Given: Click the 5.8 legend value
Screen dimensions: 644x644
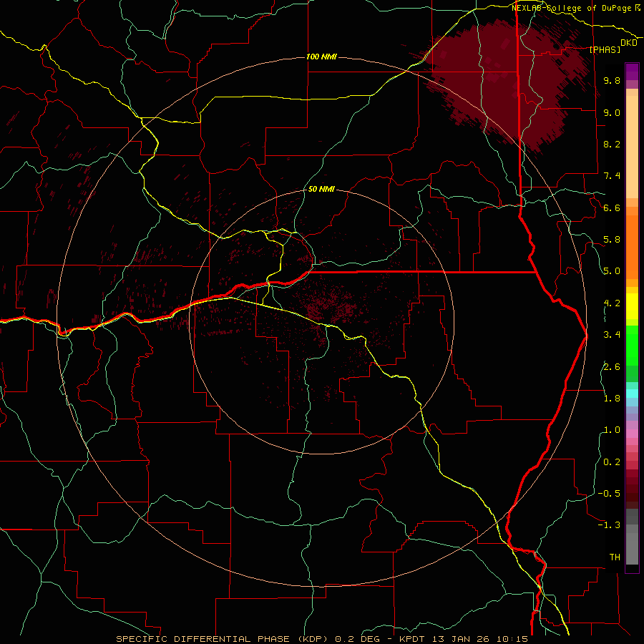Looking at the screenshot, I should [x=612, y=240].
